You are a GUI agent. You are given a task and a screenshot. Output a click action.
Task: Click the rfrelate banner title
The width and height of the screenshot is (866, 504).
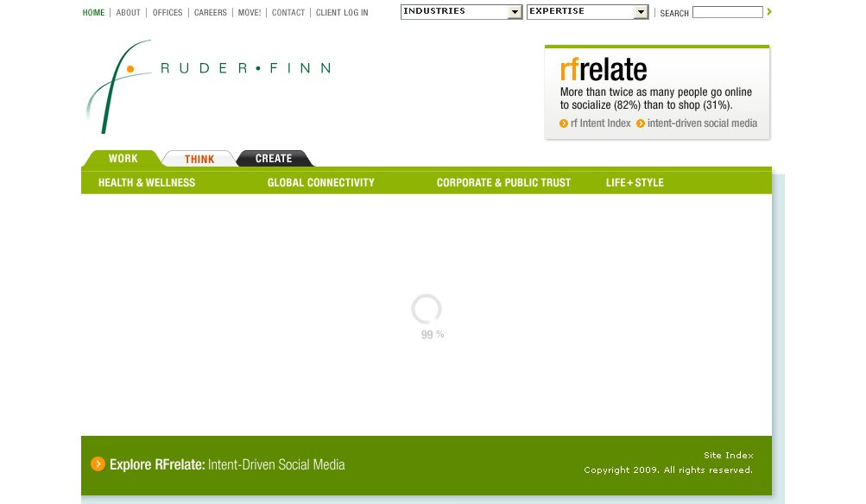point(604,70)
